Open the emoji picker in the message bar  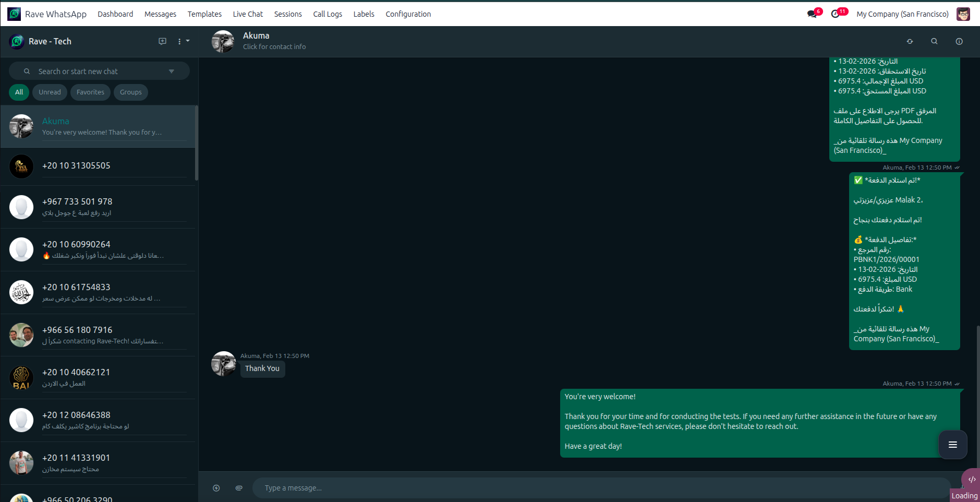point(239,488)
